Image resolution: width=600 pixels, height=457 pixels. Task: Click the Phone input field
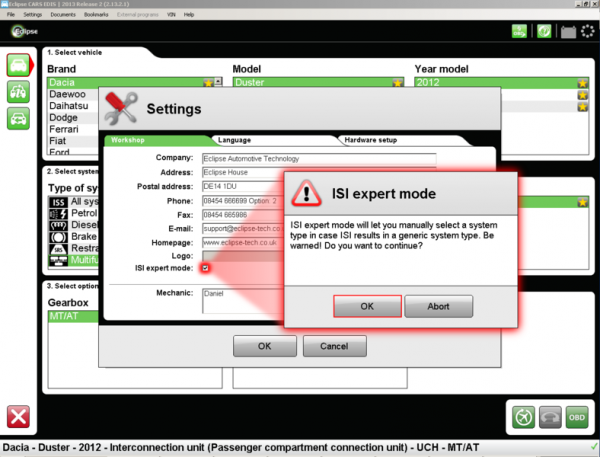tap(243, 201)
